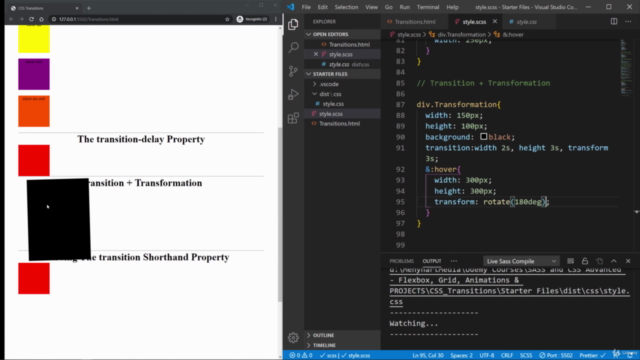Click the split editor icon
The image size is (640, 360).
coord(614,22)
